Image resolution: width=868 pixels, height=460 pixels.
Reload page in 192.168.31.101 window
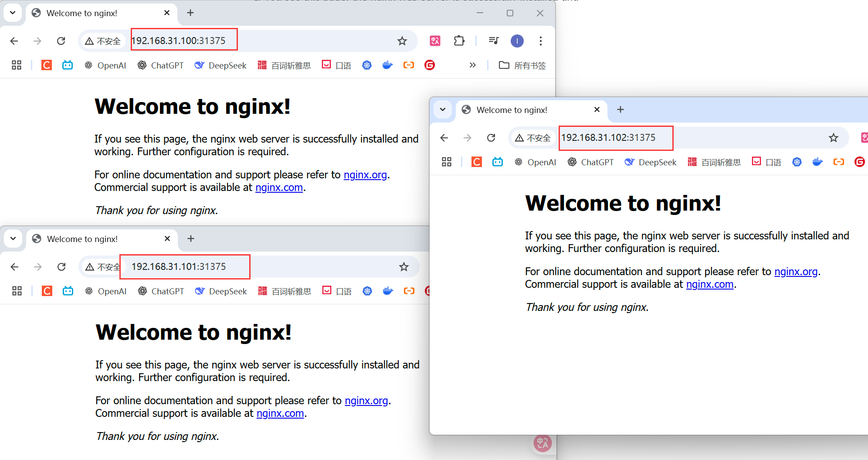61,267
